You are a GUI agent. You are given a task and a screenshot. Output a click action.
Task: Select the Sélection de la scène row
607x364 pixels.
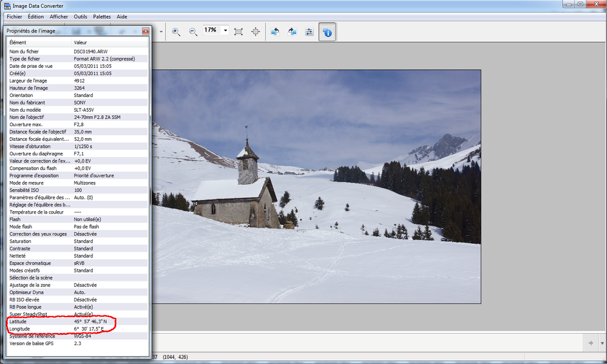pyautogui.click(x=78, y=278)
